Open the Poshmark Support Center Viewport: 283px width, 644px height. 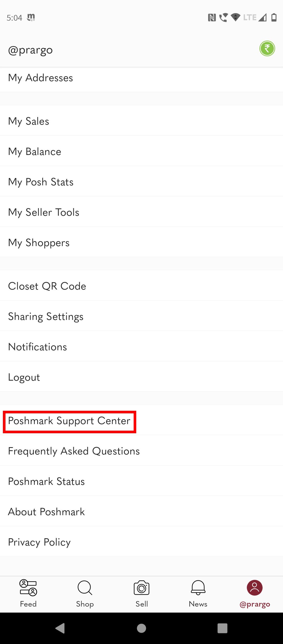69,421
